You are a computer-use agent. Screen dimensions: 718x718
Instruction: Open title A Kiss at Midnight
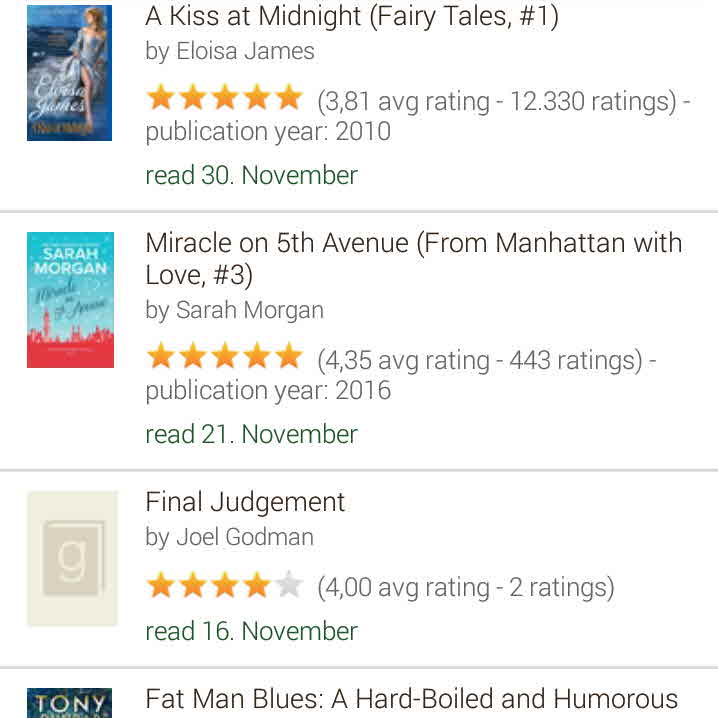pos(352,17)
